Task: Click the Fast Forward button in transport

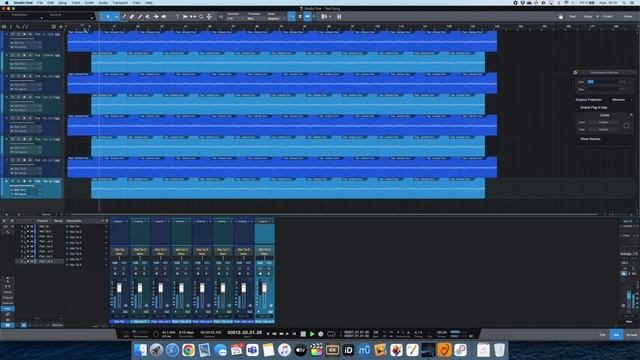Action: pos(281,334)
